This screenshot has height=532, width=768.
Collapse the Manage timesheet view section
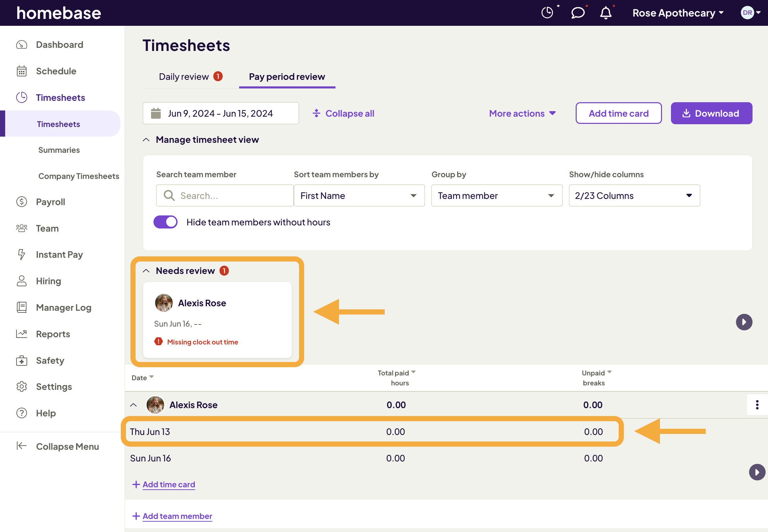(x=146, y=140)
